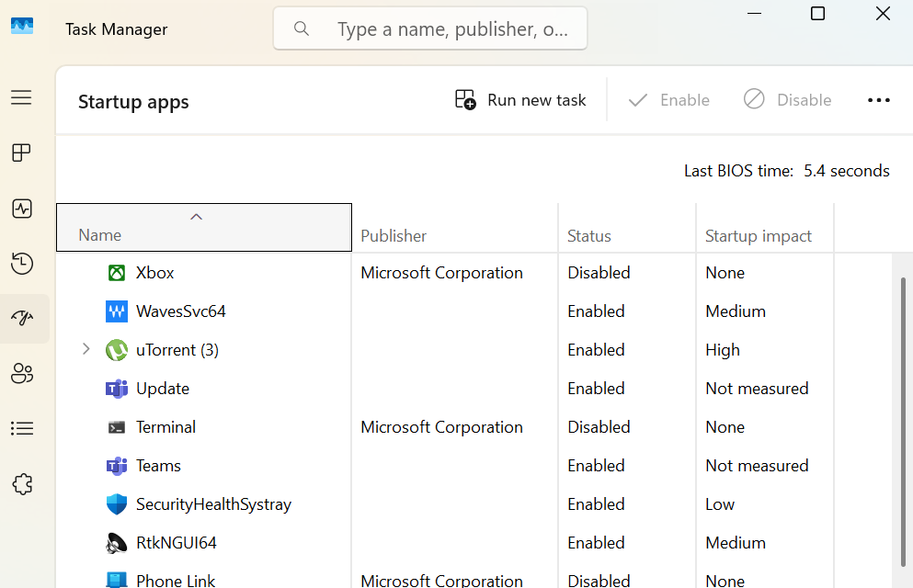The image size is (913, 588).
Task: Click the RtkNGUI64 speaker icon
Action: pyautogui.click(x=117, y=543)
